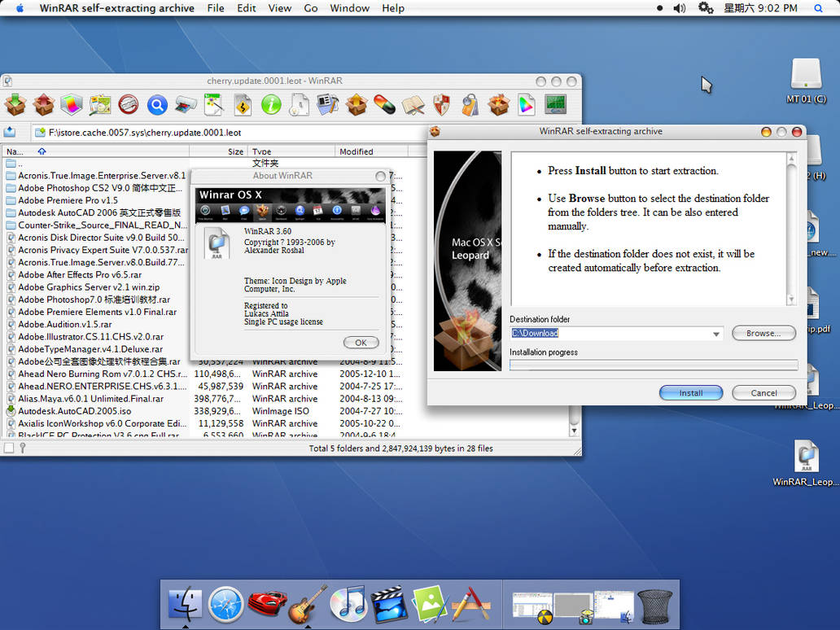Select Axialis IconWorkshop v6.0 Corporate archive
The width and height of the screenshot is (840, 630).
coord(103,423)
